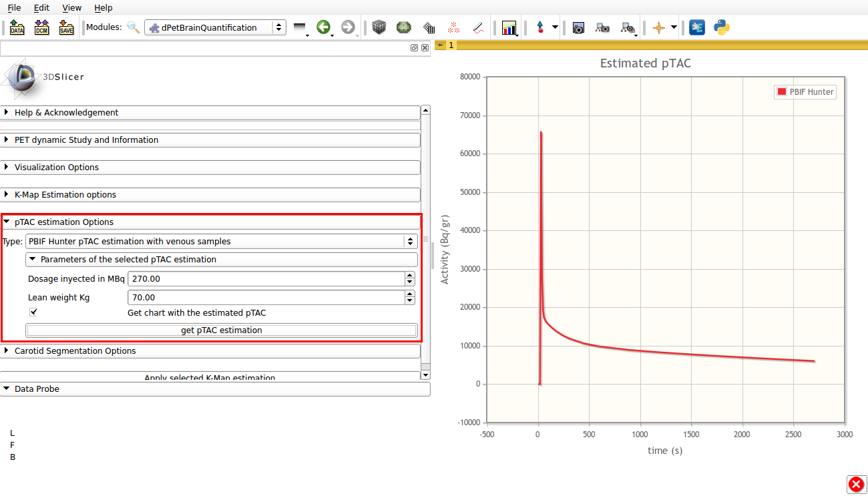This screenshot has width=868, height=496.
Task: Click the SAVE scene icon
Action: click(66, 28)
